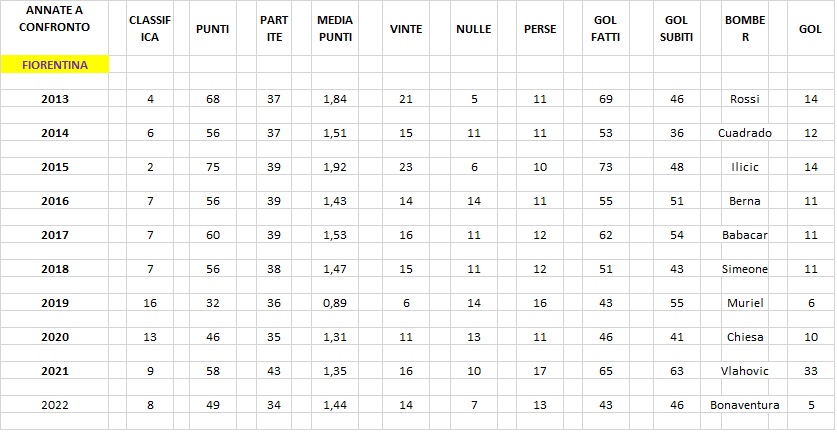Select the BOMBER column header

tap(745, 28)
